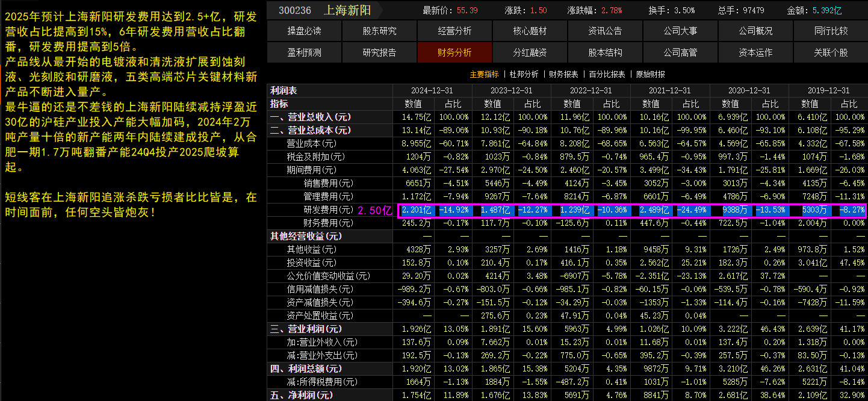Click the 税金及附加(元) row label
Viewport: 868px width, 401px height.
(316, 157)
